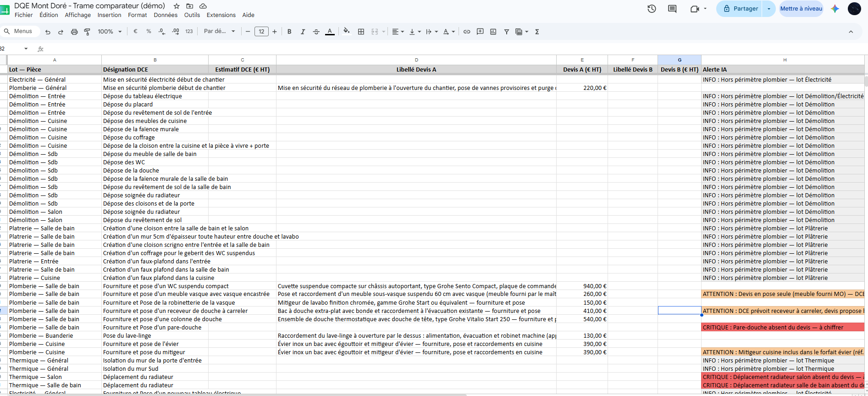868x396 pixels.
Task: Increase decimal places
Action: click(176, 31)
